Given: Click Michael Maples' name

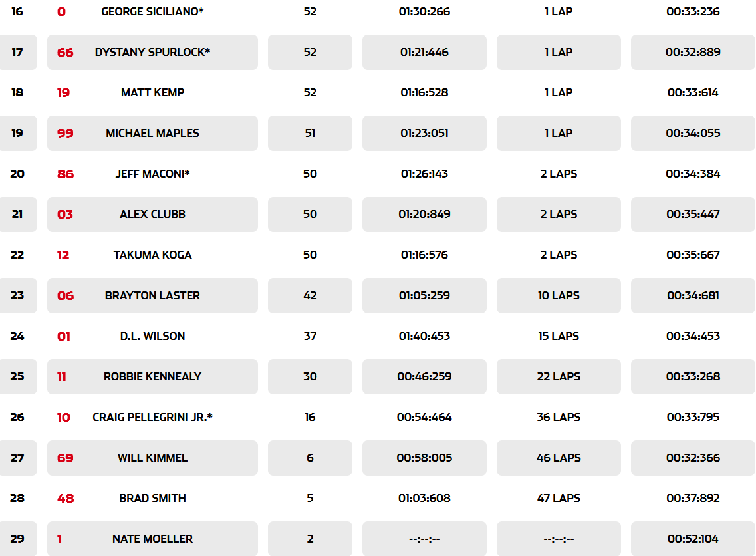Looking at the screenshot, I should (x=152, y=133).
